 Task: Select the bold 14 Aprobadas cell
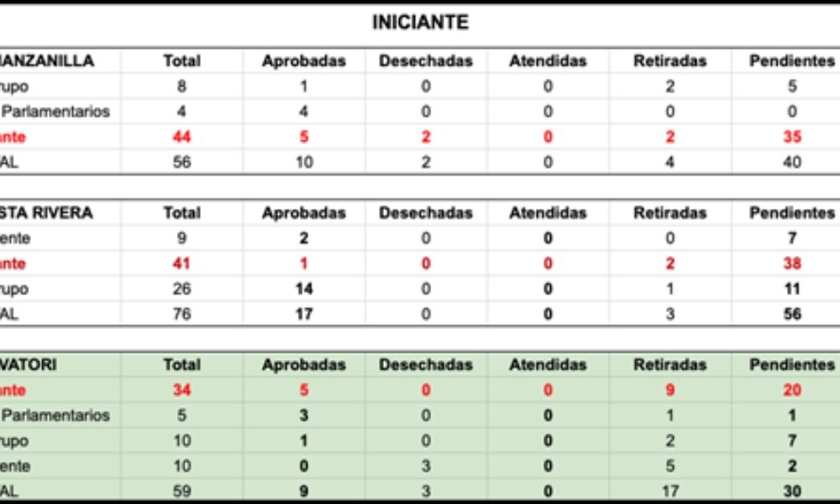pyautogui.click(x=304, y=289)
